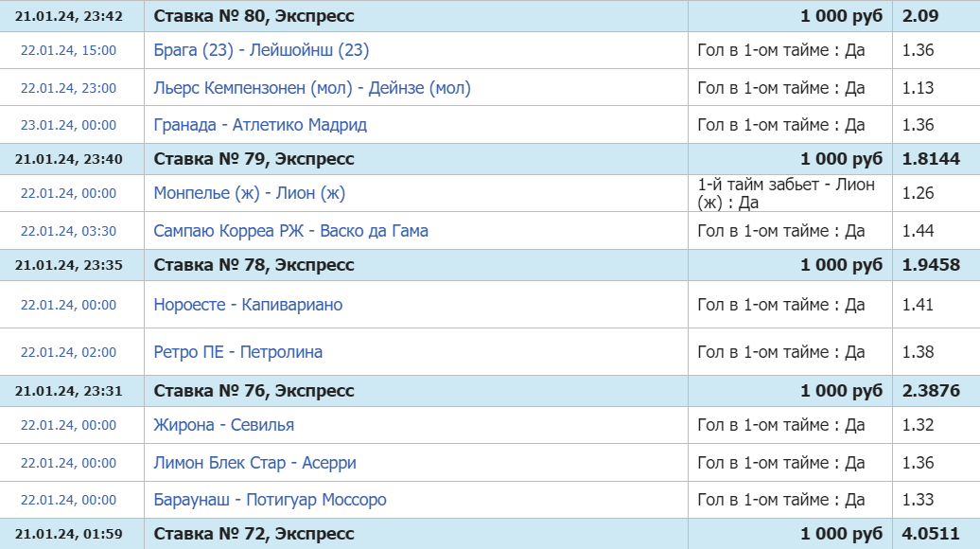Open the Ретро ПЕ - Петролина match
Image resolution: width=980 pixels, height=549 pixels.
238,352
